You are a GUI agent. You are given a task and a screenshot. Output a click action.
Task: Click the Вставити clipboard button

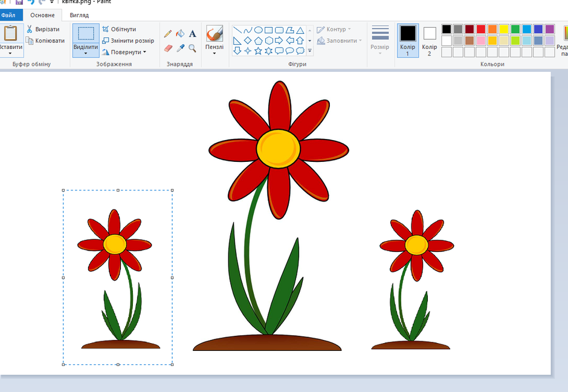[x=10, y=33]
